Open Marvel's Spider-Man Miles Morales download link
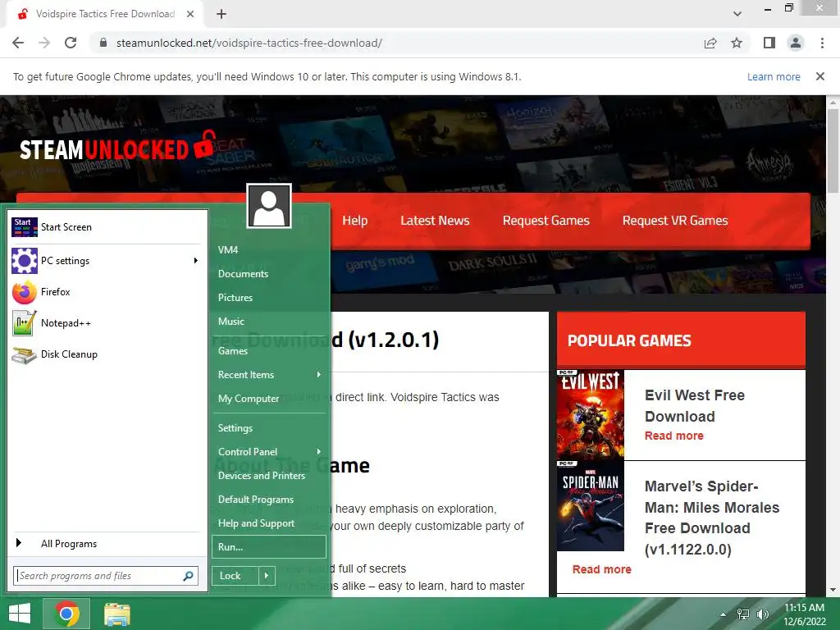The height and width of the screenshot is (630, 840). click(711, 518)
